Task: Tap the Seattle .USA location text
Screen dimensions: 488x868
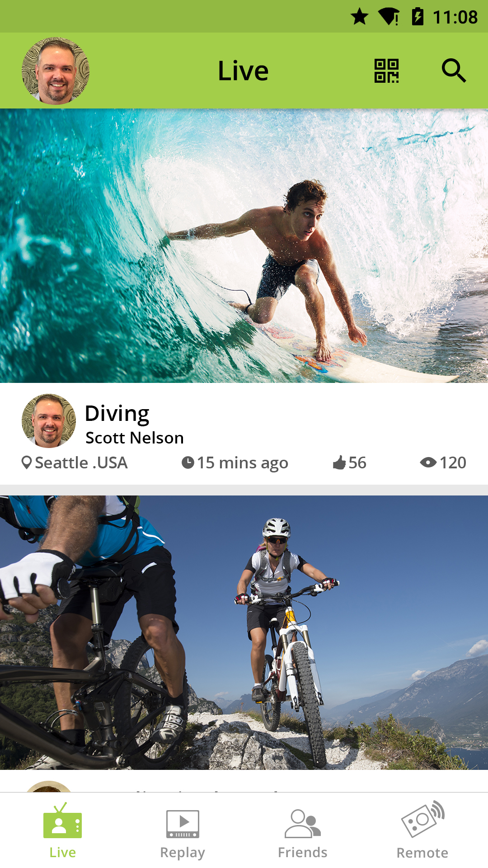Action: [x=81, y=463]
